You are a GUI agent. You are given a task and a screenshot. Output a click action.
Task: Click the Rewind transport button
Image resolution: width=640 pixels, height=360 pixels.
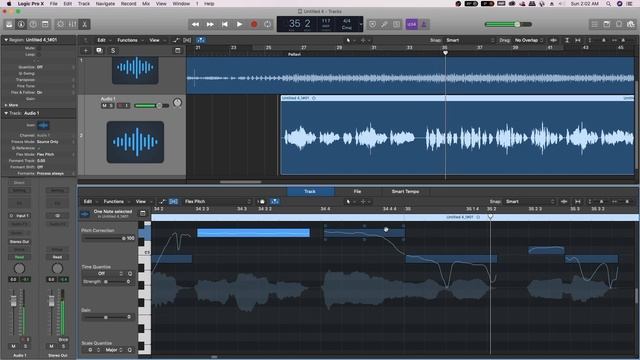[196, 24]
